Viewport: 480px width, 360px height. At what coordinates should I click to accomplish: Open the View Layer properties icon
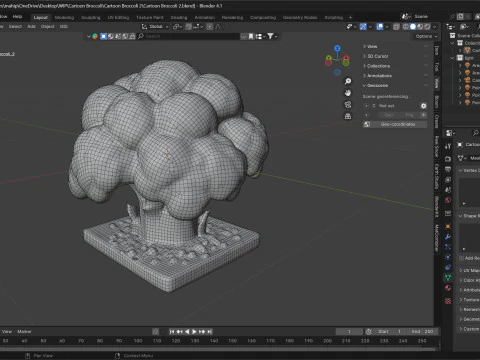pos(448,179)
